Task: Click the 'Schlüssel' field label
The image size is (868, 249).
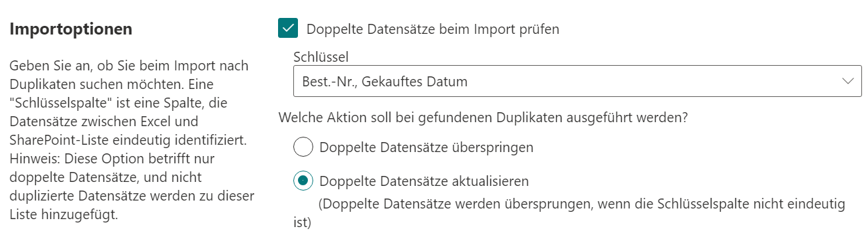Action: [x=321, y=57]
